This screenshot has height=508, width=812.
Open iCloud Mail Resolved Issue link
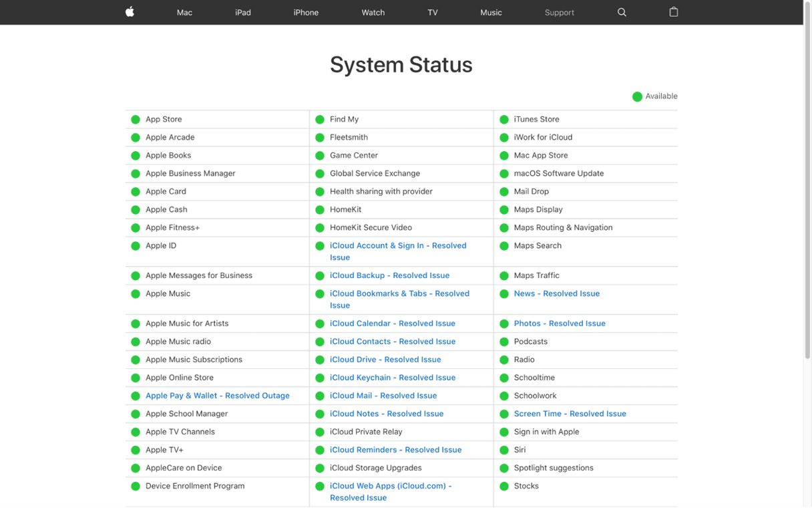tap(383, 396)
